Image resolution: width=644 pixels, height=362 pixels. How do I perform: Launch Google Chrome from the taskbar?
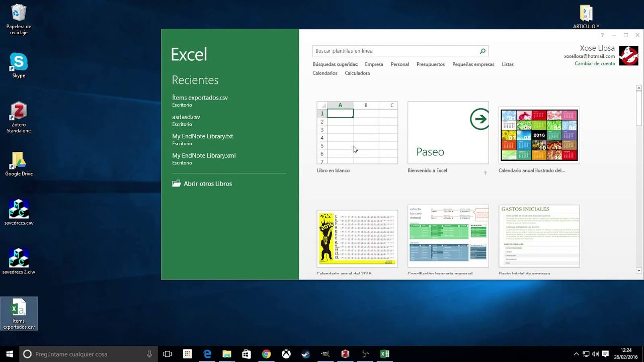[x=266, y=354]
